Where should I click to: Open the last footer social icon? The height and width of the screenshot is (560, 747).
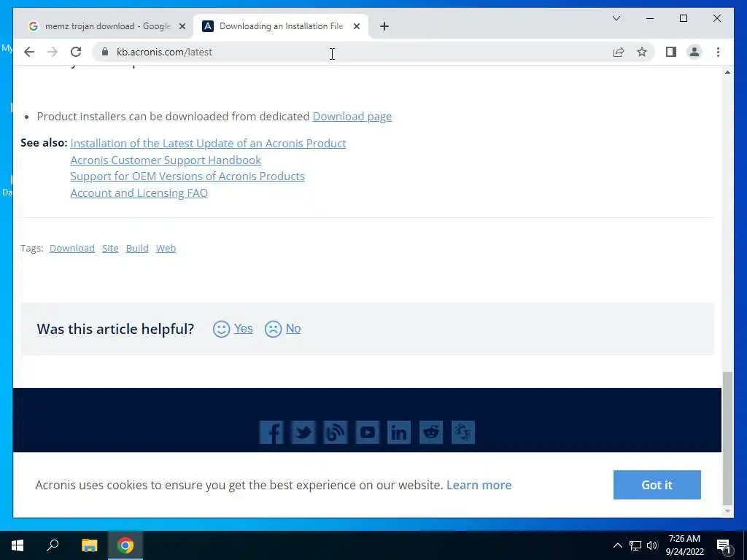click(x=463, y=432)
